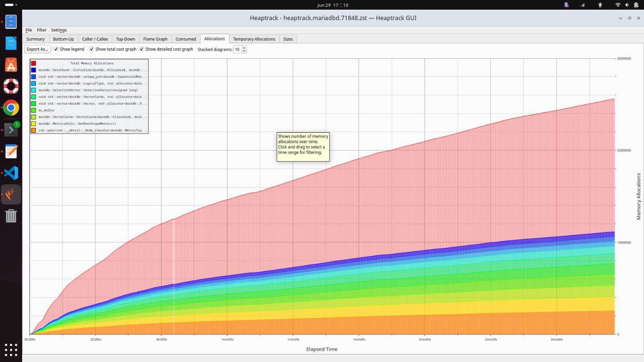Screen dimensions: 644x362
Task: Toggle the Show legend checkbox
Action: tap(56, 49)
